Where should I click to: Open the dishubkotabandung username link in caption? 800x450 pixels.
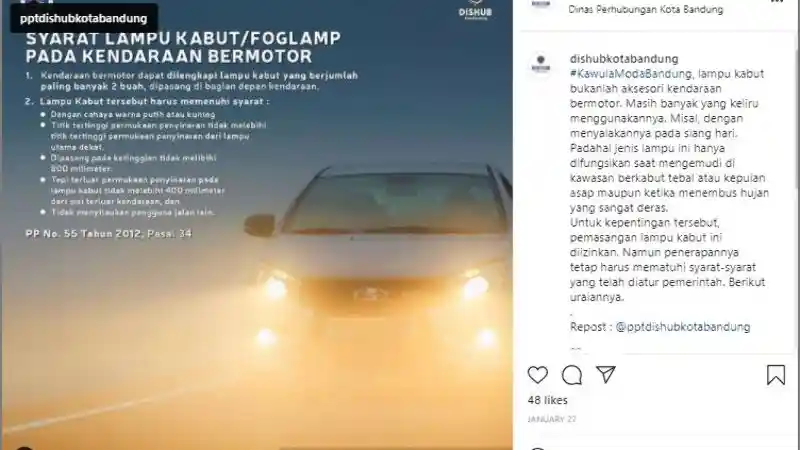(624, 59)
